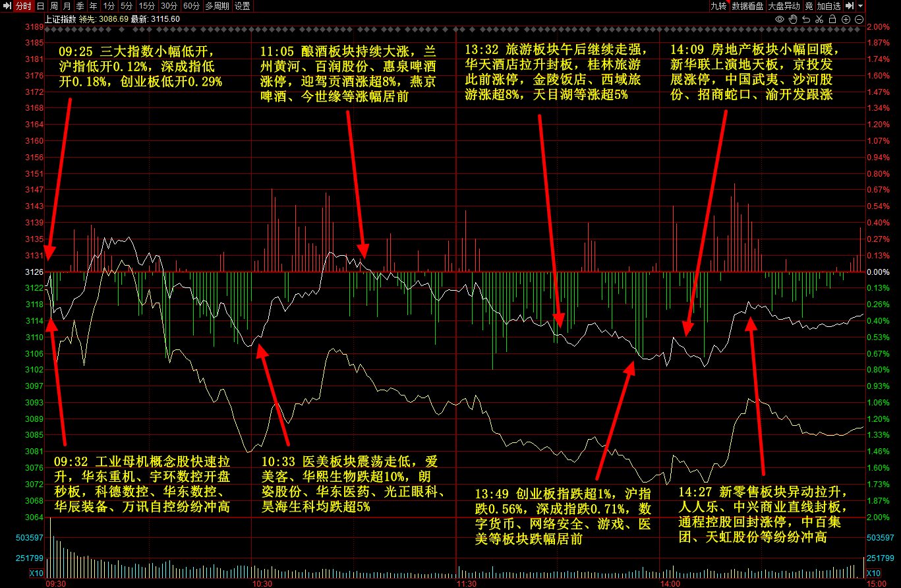Click the top-left arrow-to-bar icon
Image resolution: width=901 pixels, height=588 pixels.
coord(7,6)
